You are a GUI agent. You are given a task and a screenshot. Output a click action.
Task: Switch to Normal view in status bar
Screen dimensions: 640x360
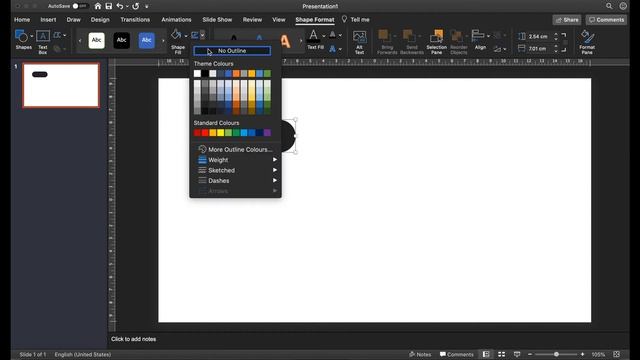(486, 354)
